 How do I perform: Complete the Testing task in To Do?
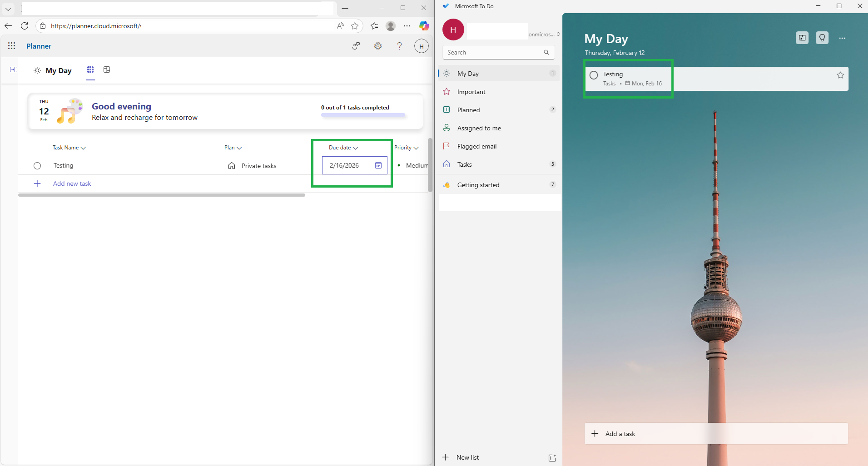tap(594, 75)
